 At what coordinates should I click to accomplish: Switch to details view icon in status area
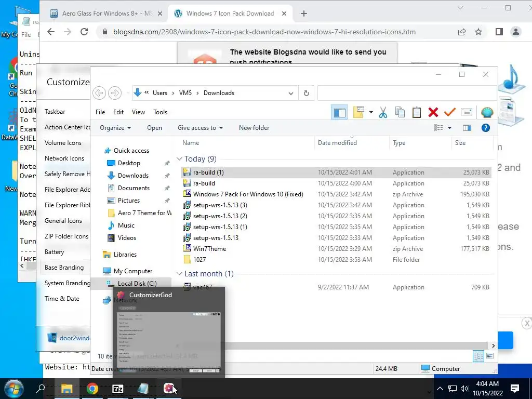[478, 356]
